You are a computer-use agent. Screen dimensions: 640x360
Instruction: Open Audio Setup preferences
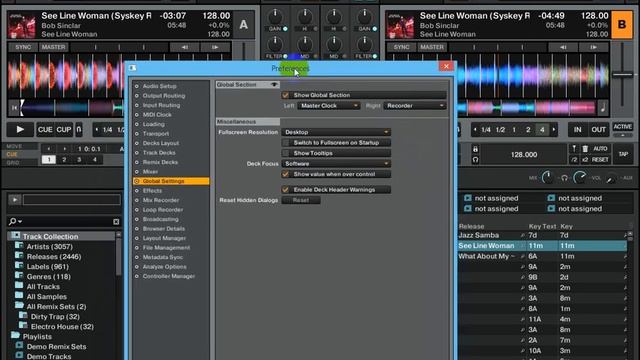159,86
